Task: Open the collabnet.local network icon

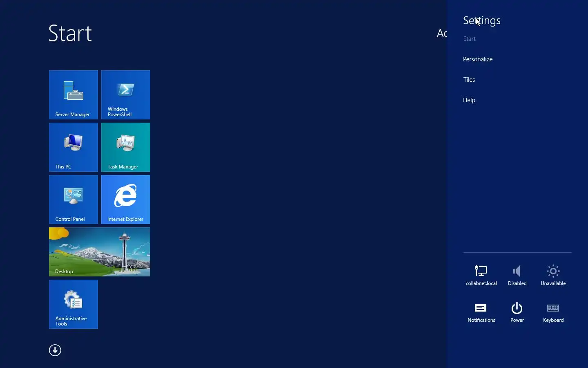Action: (481, 275)
